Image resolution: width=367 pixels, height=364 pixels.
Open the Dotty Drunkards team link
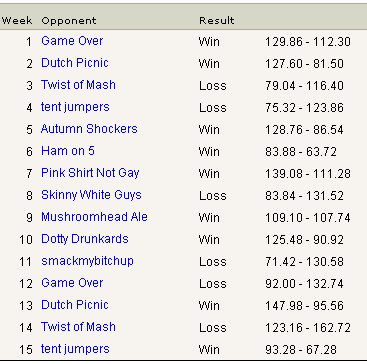click(85, 239)
